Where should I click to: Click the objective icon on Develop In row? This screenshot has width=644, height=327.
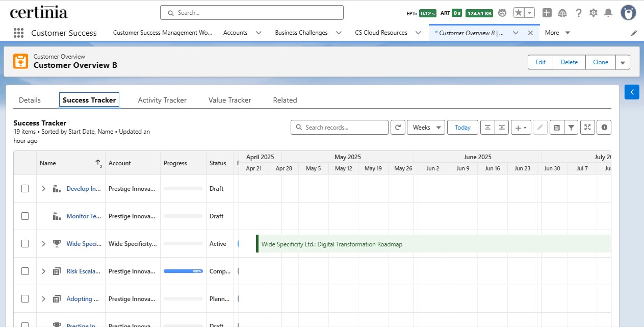point(57,189)
